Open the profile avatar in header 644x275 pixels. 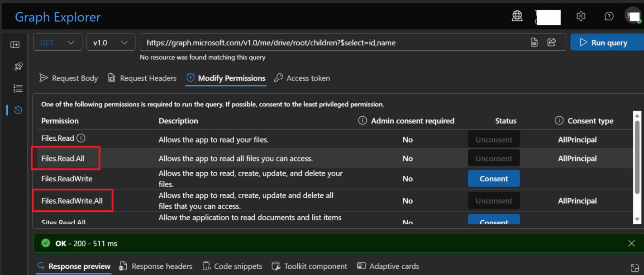pos(633,16)
